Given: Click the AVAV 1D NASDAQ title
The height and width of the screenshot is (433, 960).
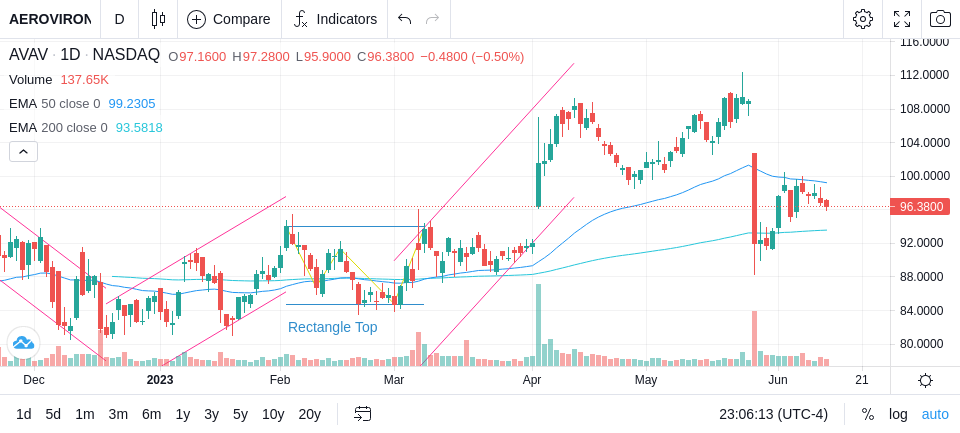Looking at the screenshot, I should click(x=84, y=55).
